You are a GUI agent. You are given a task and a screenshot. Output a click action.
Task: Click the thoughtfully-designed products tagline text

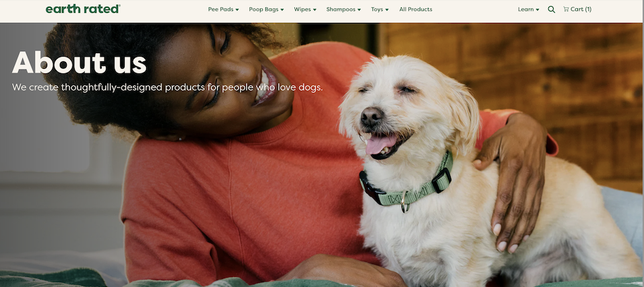(167, 88)
